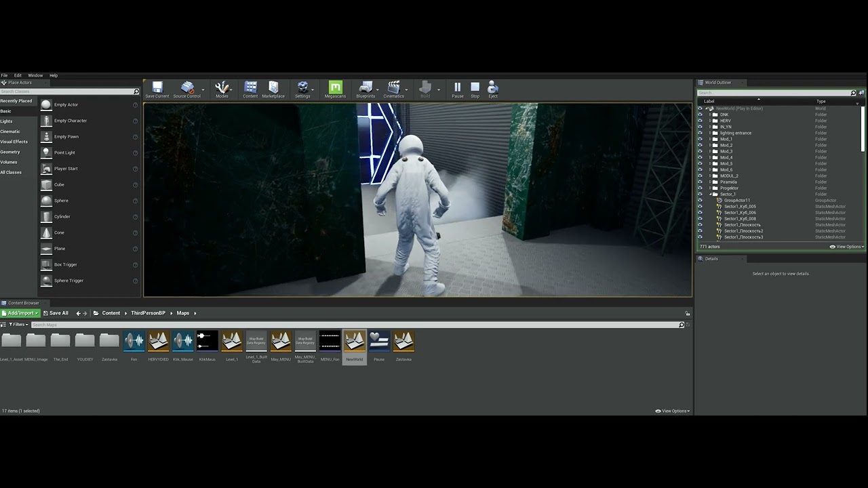Select Empty Actor in Place Actors

click(90, 105)
